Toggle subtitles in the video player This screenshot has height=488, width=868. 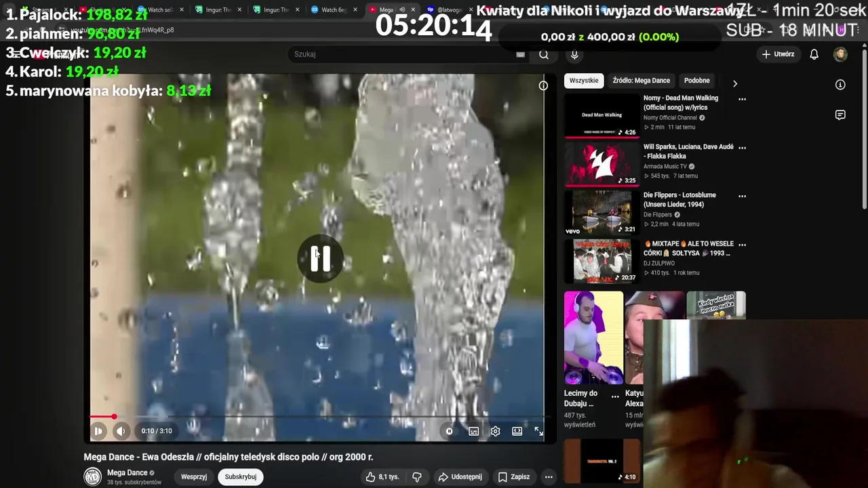point(474,431)
